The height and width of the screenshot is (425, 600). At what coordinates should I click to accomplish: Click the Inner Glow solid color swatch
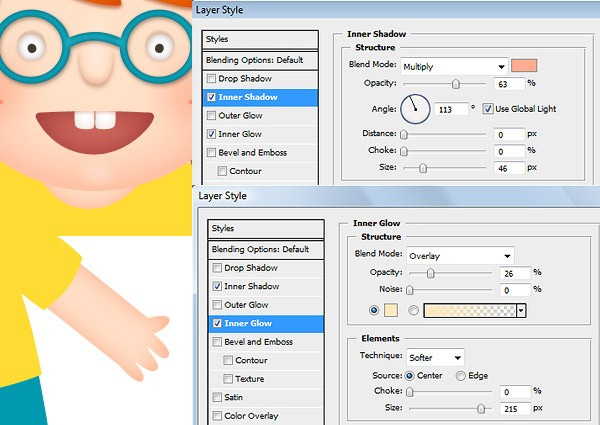point(391,310)
